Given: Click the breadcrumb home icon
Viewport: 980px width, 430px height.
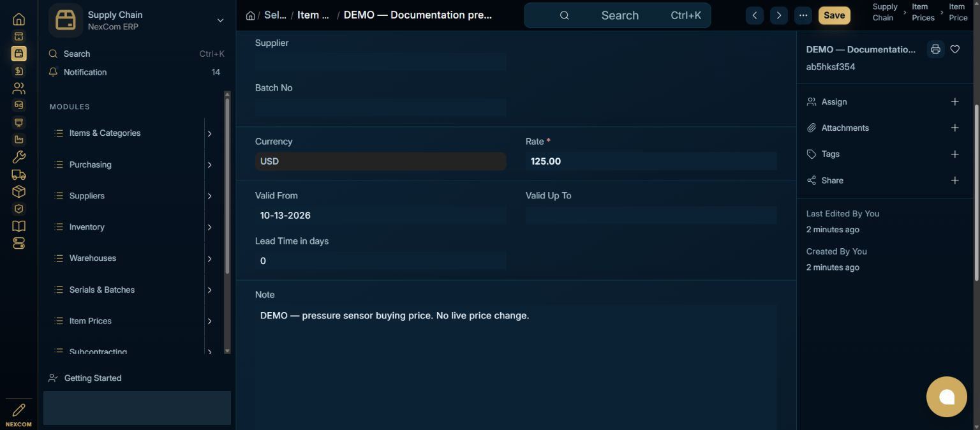Looking at the screenshot, I should coord(250,15).
